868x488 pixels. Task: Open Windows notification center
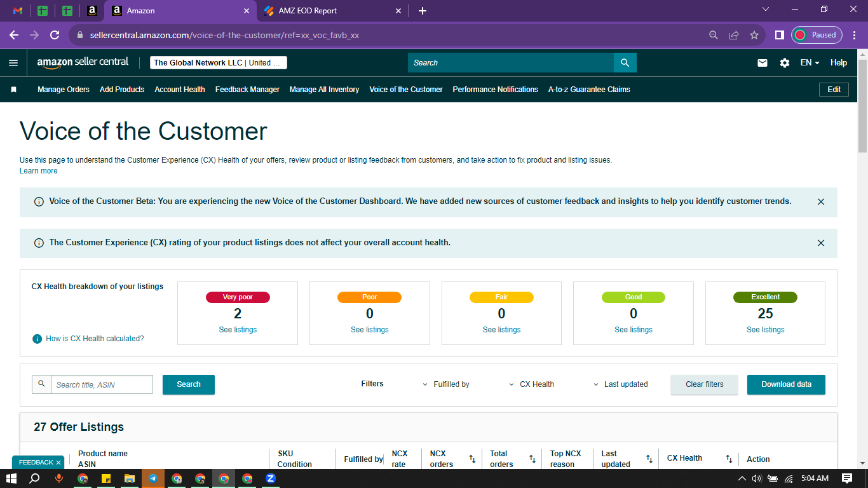point(846,478)
